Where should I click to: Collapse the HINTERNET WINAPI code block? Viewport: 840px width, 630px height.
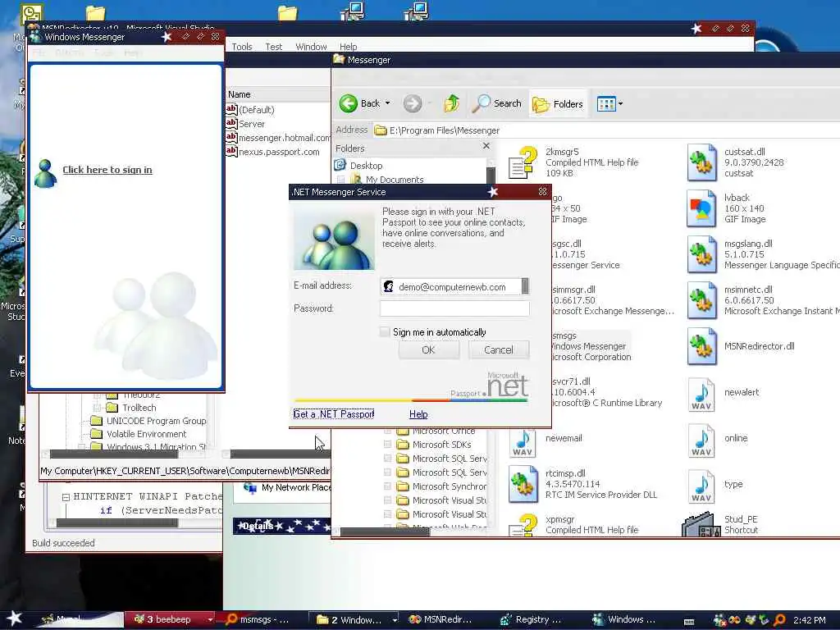(66, 497)
